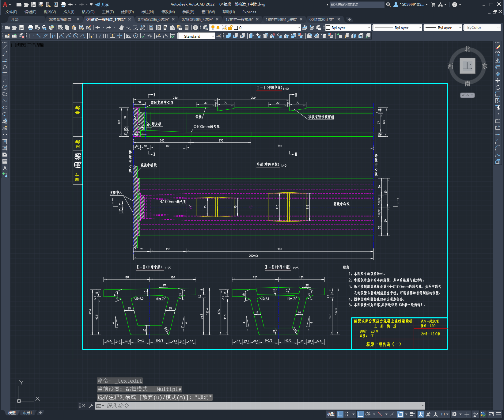The height and width of the screenshot is (420, 504).
Task: Click the Linear dimension tool
Action: point(32,36)
